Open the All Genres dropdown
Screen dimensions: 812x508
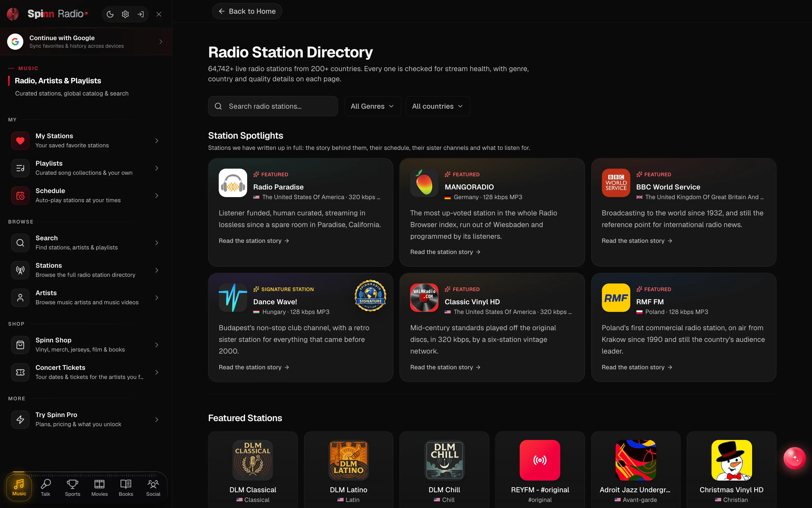[x=373, y=106]
